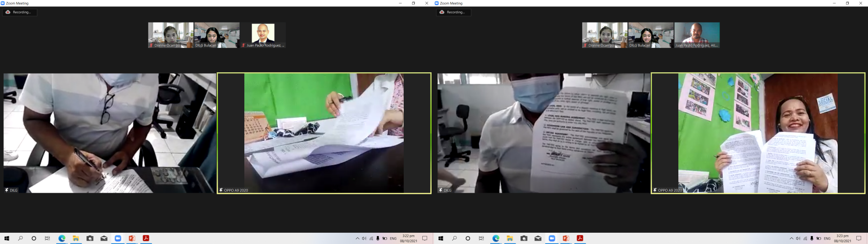Click OPPO A9 2020 tile showing pen over documents
This screenshot has width=868, height=244.
pyautogui.click(x=324, y=133)
